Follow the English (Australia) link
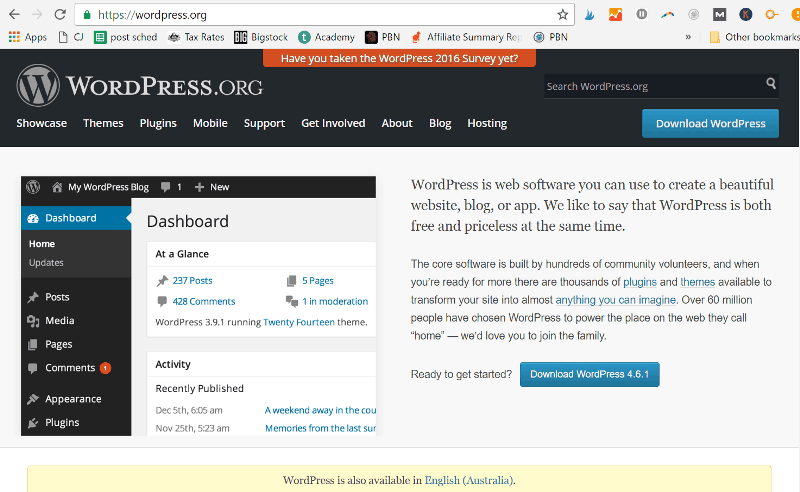The image size is (800, 492). [x=470, y=480]
